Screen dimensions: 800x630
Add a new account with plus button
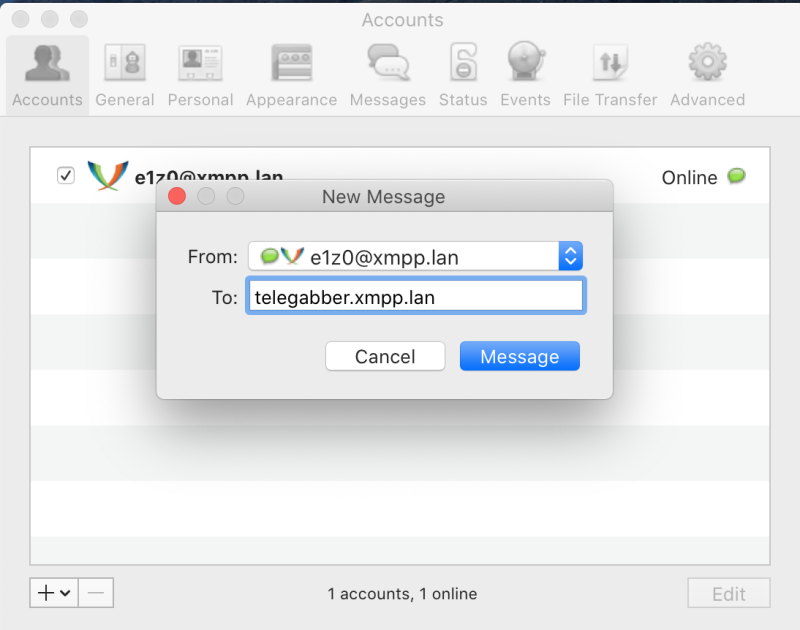[54, 593]
